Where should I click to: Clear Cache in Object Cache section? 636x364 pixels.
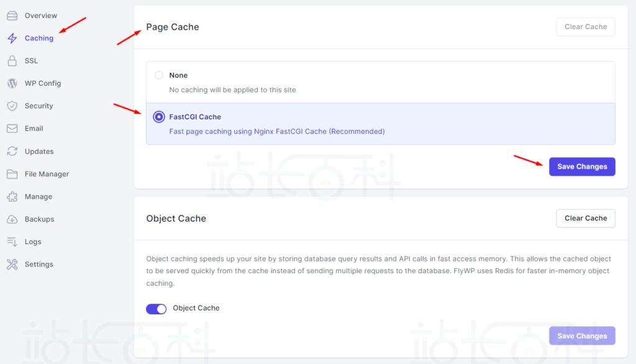pyautogui.click(x=586, y=218)
